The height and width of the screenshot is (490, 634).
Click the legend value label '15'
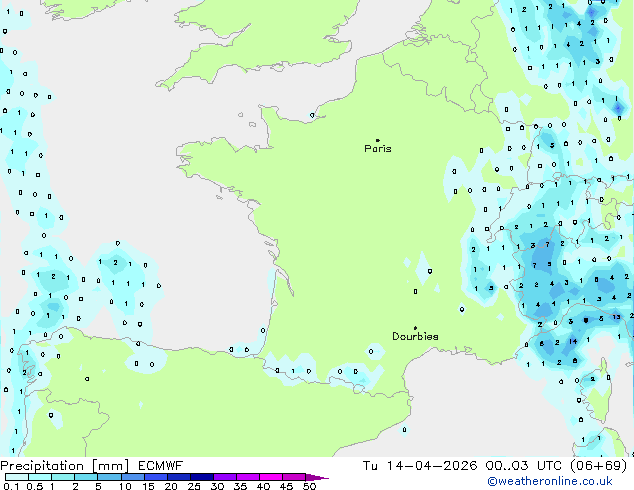148,486
